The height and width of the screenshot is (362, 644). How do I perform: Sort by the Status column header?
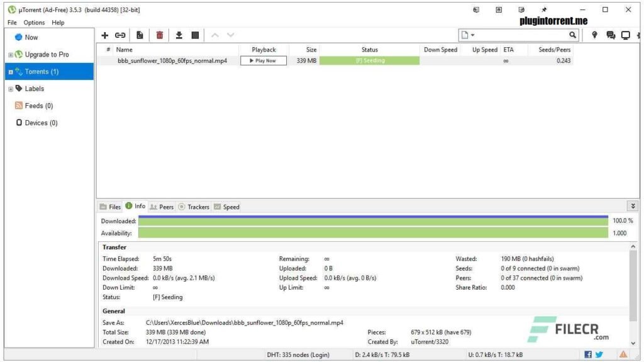tap(370, 50)
